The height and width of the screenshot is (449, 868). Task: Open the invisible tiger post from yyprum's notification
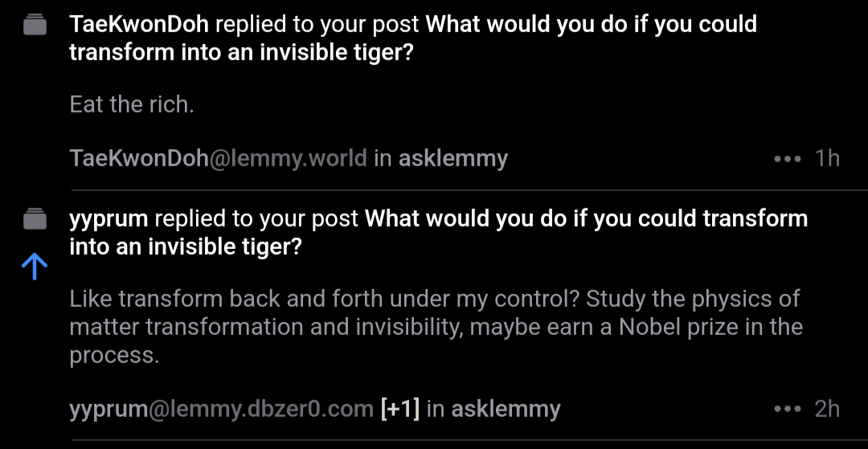coord(586,219)
